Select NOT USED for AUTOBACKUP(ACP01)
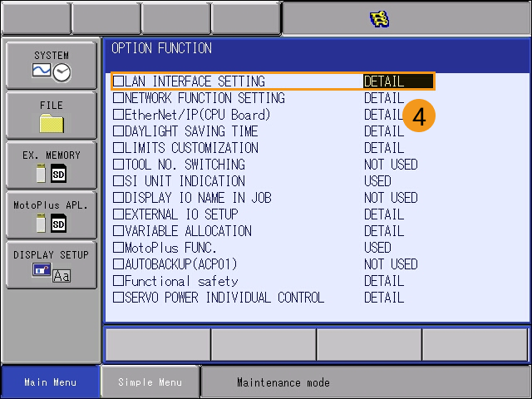 pos(391,264)
